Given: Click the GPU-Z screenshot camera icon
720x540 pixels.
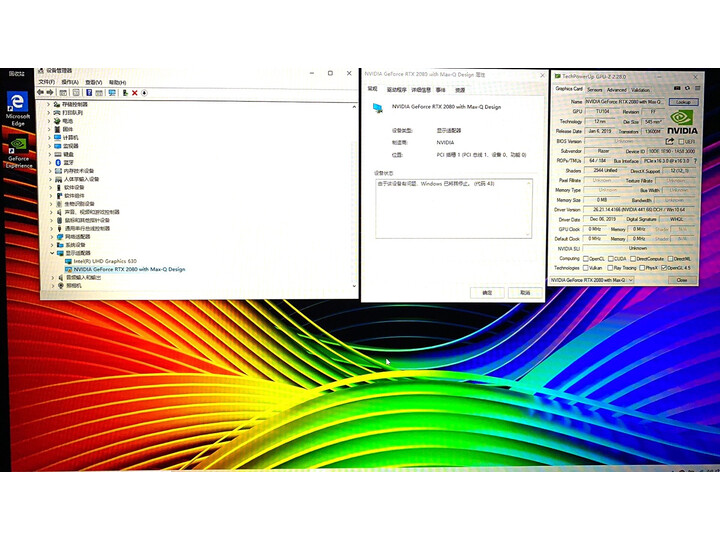Looking at the screenshot, I should click(677, 88).
